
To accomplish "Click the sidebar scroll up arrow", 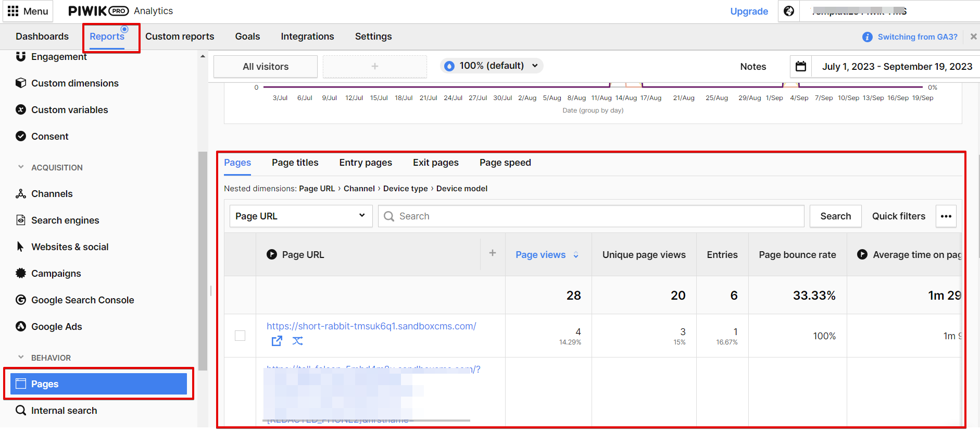I will click(203, 56).
